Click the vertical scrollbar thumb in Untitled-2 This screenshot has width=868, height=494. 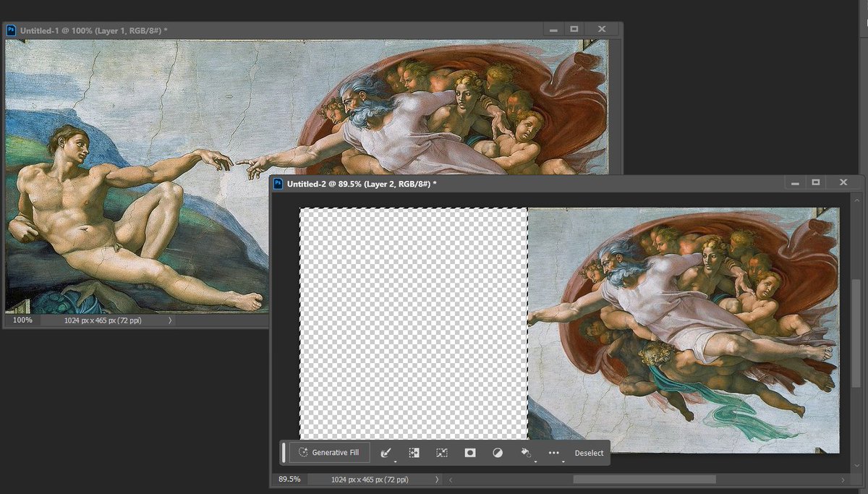click(x=857, y=333)
